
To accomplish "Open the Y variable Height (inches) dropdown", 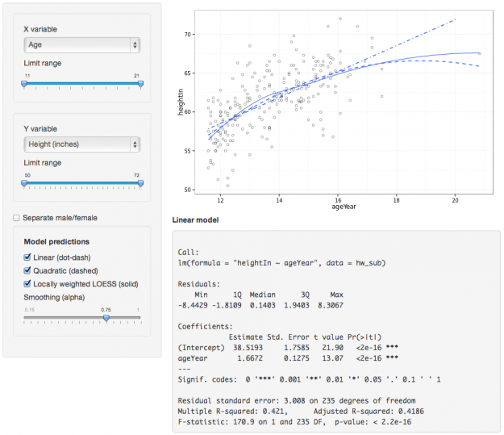I will tap(81, 144).
